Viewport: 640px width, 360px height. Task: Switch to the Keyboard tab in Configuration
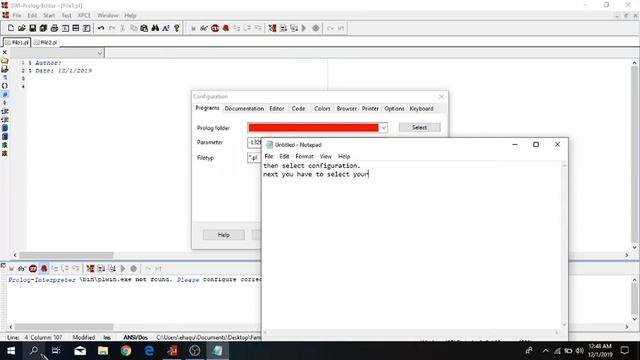pyautogui.click(x=421, y=109)
